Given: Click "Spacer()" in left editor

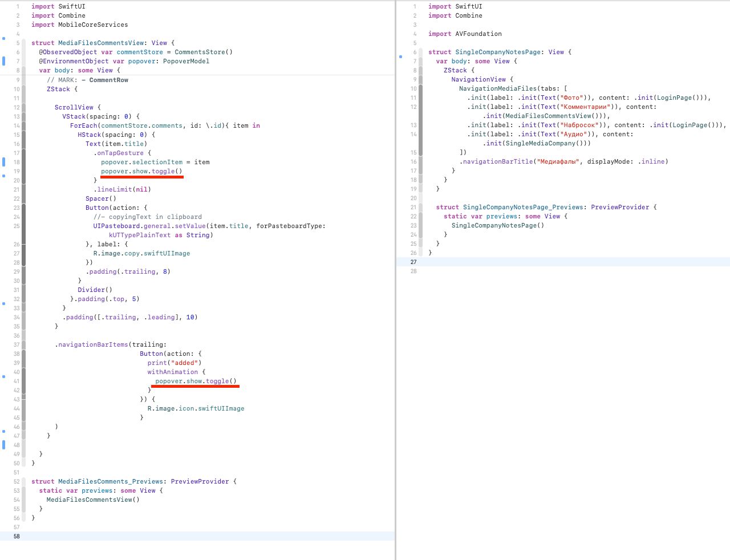Looking at the screenshot, I should click(101, 198).
